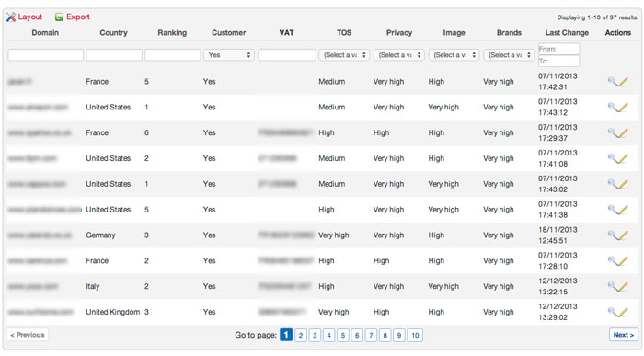View details magnifier for the Germany row
Viewport: 644px width, 356px height.
coord(612,234)
